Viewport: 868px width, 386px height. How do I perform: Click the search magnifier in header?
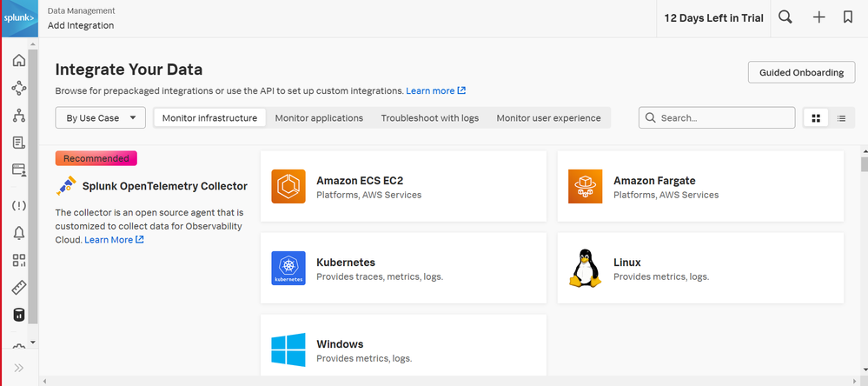(x=785, y=17)
